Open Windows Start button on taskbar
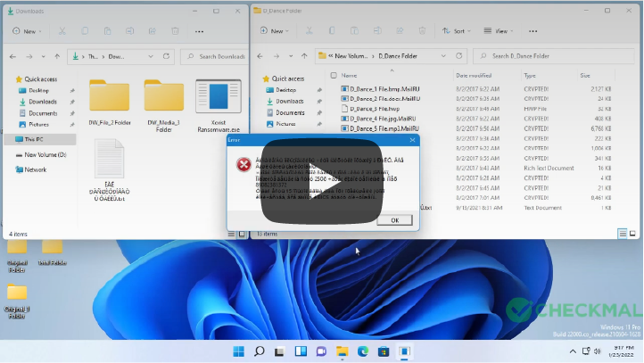The height and width of the screenshot is (363, 644). coord(239,351)
